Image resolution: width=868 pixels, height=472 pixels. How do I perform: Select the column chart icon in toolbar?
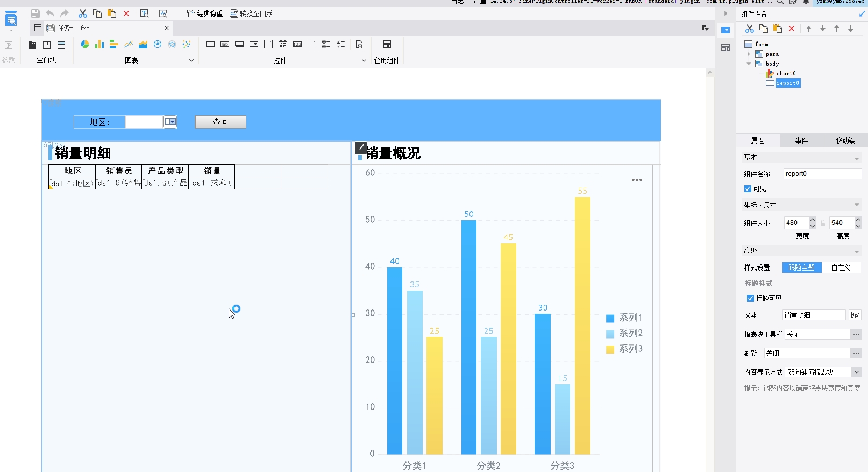99,44
